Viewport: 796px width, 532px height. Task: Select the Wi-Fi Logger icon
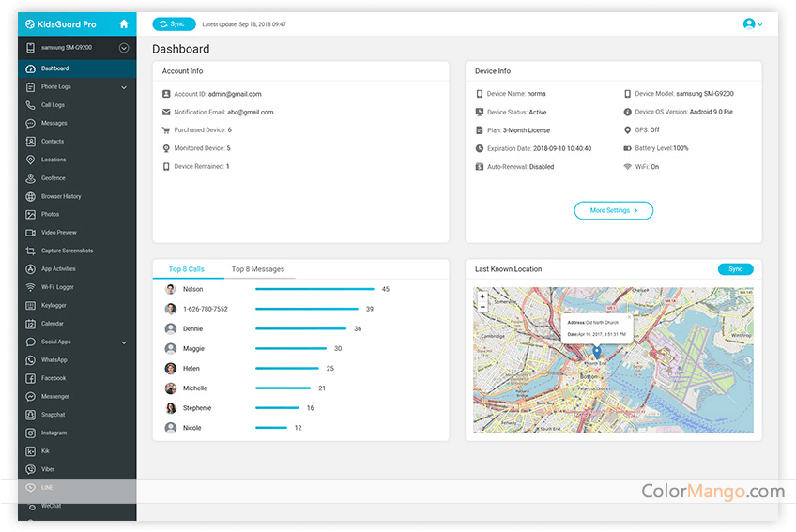point(30,287)
